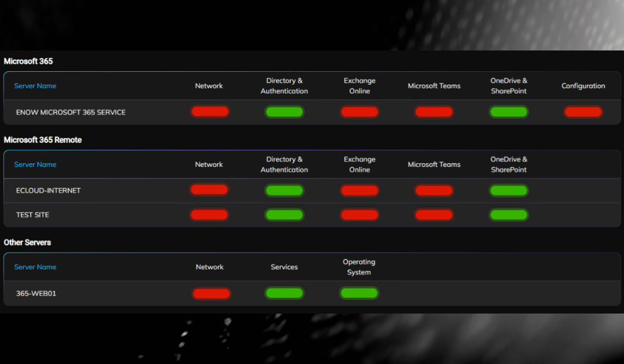Click TEST SITE Exchange Online red status

pyautogui.click(x=359, y=215)
